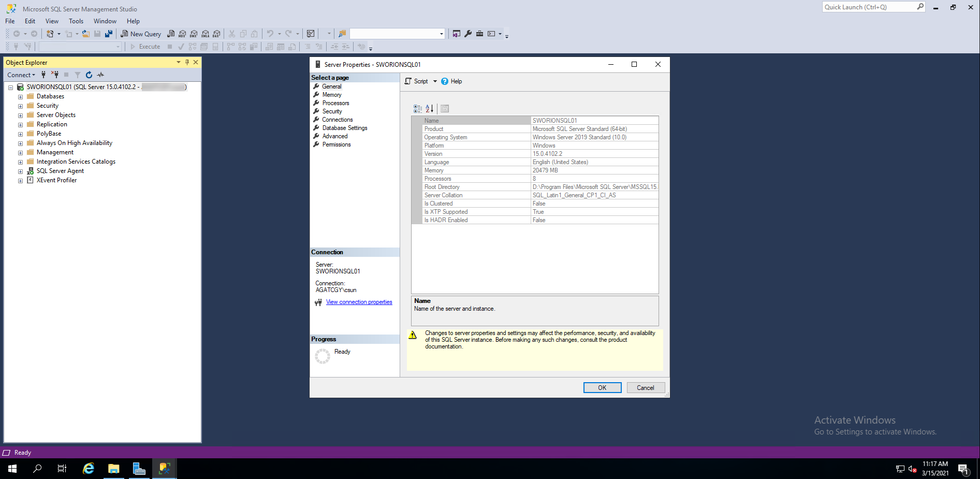
Task: Click the Save All toolbar icon
Action: coord(109,34)
